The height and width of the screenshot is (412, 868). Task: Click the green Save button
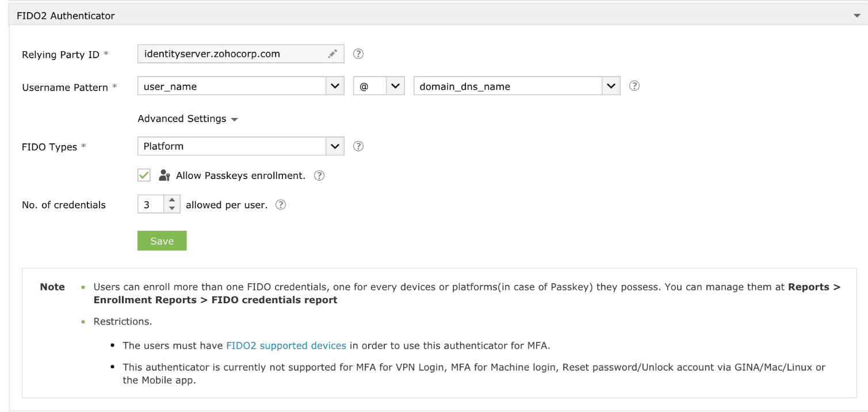tap(162, 241)
